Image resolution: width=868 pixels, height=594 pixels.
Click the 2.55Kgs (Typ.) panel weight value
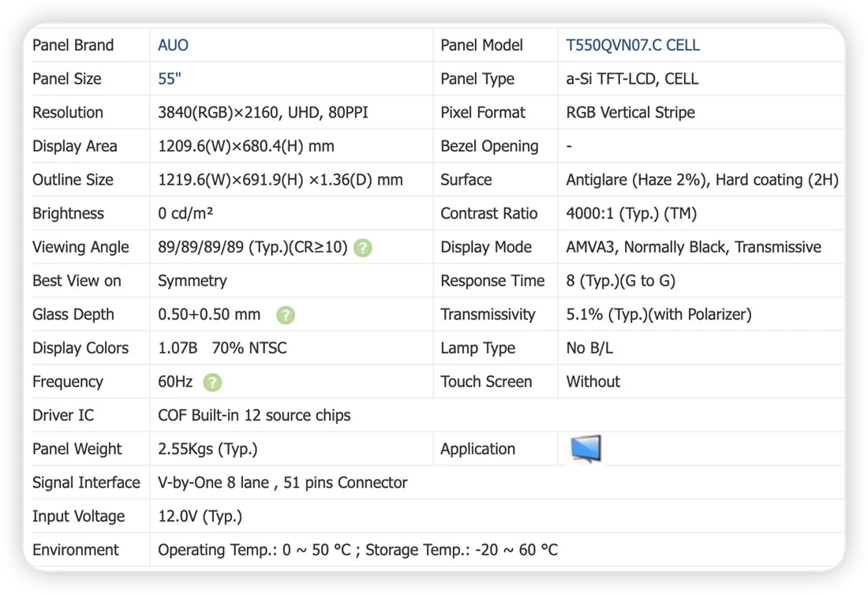click(x=208, y=449)
